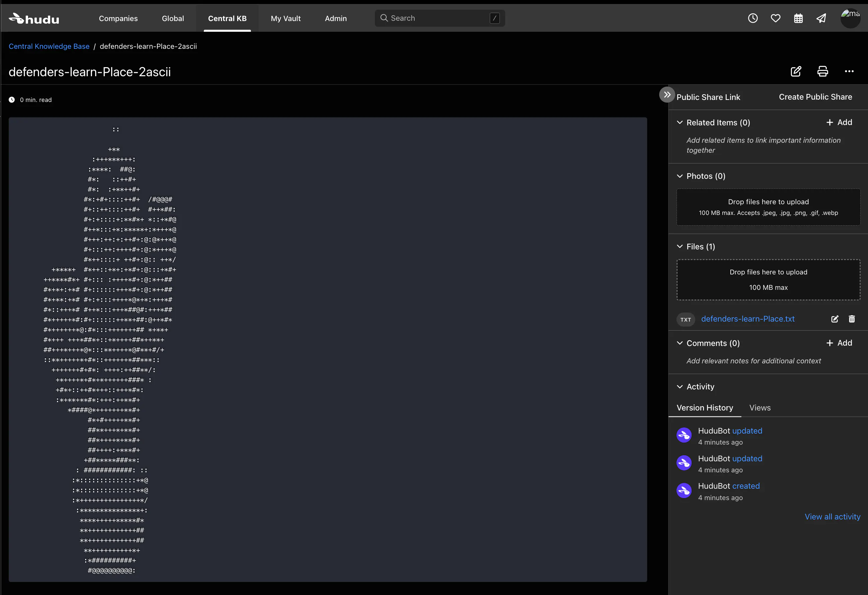
Task: Rename defenders-learn-Place.txt using the edit icon
Action: (834, 319)
